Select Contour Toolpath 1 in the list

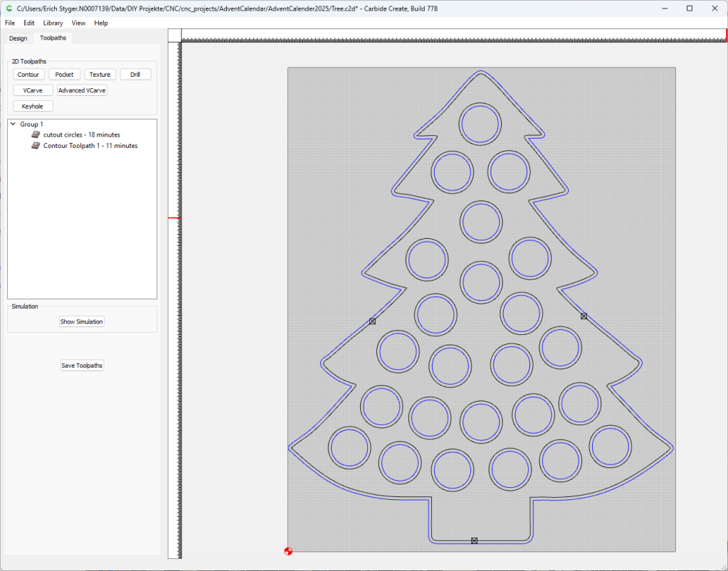tap(90, 146)
